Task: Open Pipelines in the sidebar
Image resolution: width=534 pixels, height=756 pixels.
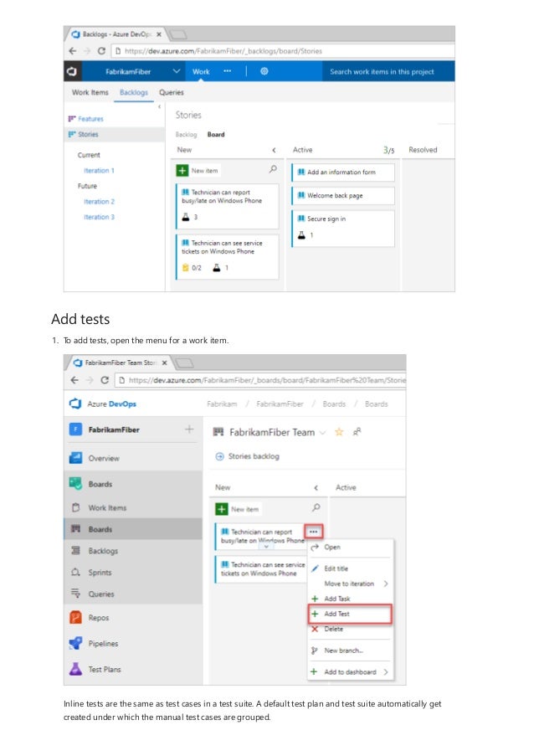Action: pos(133,644)
